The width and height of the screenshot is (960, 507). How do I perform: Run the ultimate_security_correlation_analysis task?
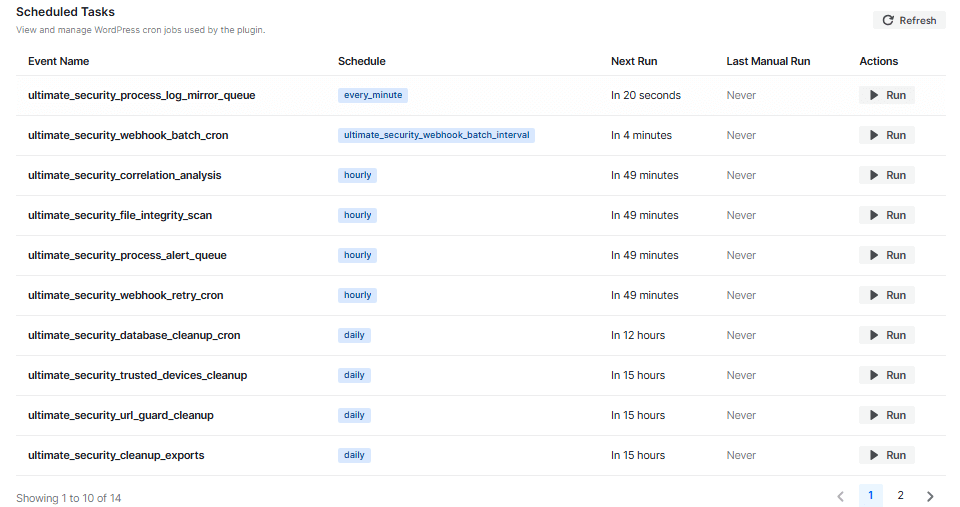(886, 175)
